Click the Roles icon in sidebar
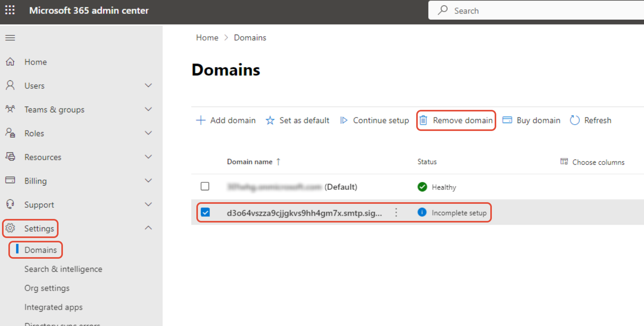 (10, 133)
